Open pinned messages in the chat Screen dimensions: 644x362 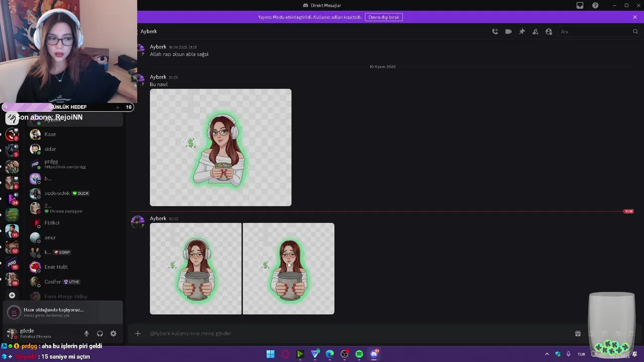coord(522,32)
